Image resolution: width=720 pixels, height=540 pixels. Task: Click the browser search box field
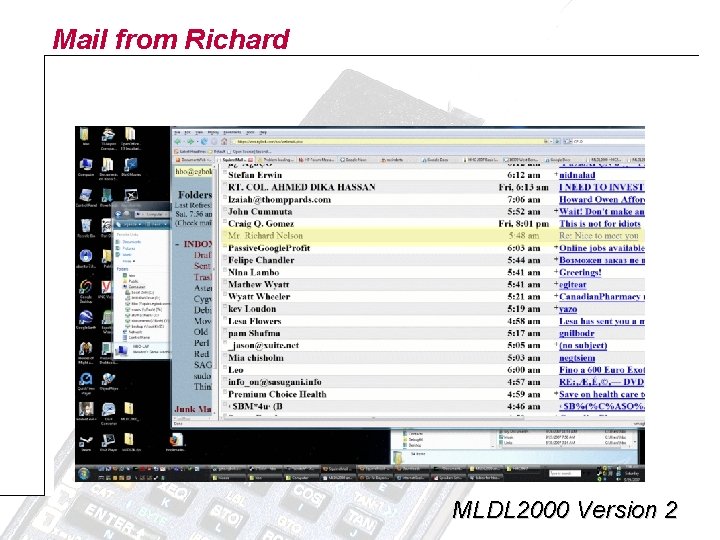tap(608, 141)
